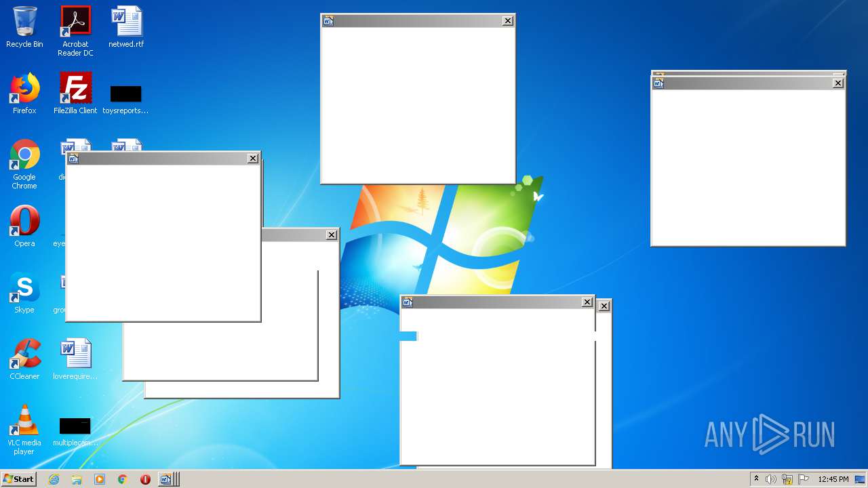
Task: Launch Firefox from the desktop
Action: [24, 94]
